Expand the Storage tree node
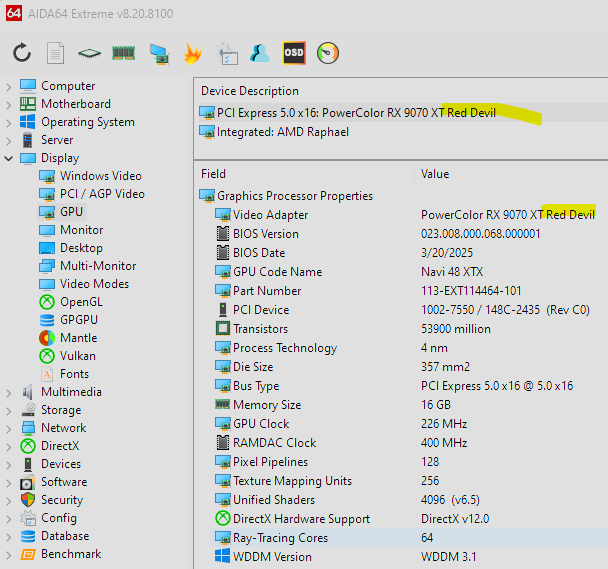This screenshot has height=569, width=608. click(9, 410)
